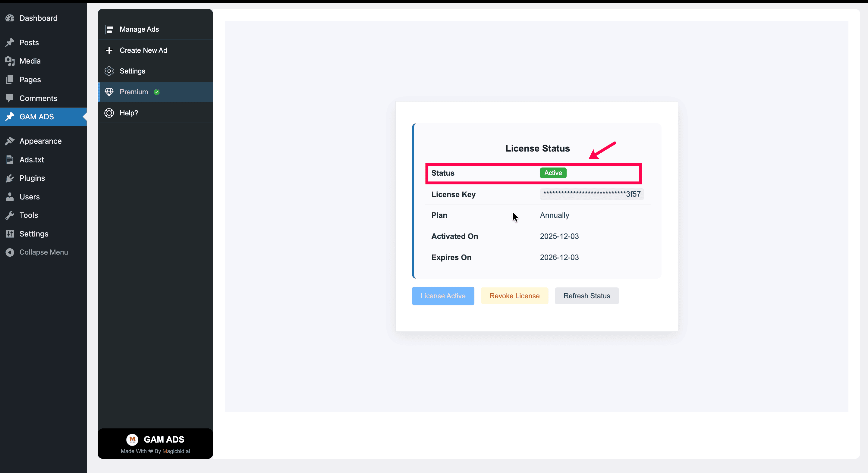This screenshot has width=868, height=473.
Task: Click the Magicbid logo in footer
Action: pyautogui.click(x=132, y=439)
